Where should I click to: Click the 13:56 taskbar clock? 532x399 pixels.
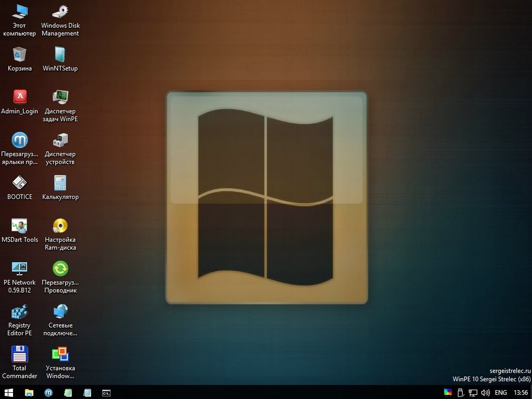521,393
